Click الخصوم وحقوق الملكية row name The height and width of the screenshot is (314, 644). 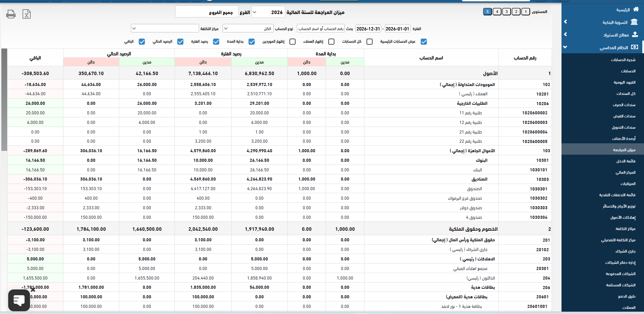[473, 229]
